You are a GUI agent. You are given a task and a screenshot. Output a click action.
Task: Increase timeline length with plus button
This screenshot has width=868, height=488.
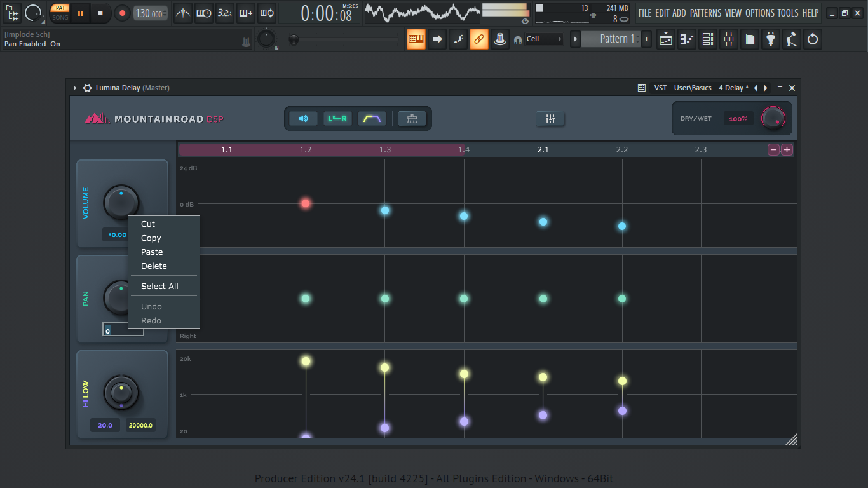click(787, 150)
